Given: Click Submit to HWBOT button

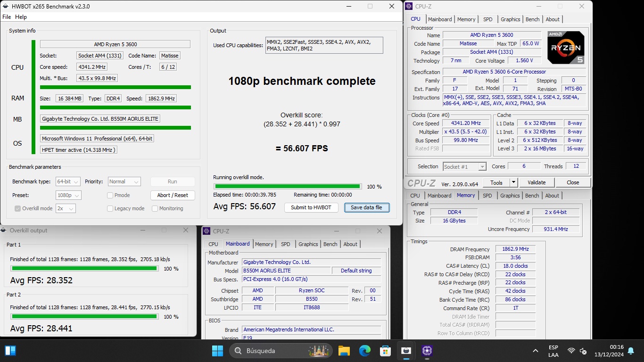Looking at the screenshot, I should click(311, 207).
